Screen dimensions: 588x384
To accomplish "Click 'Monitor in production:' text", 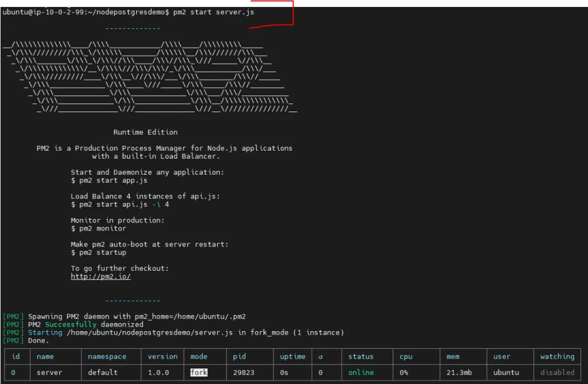I will click(x=118, y=220).
